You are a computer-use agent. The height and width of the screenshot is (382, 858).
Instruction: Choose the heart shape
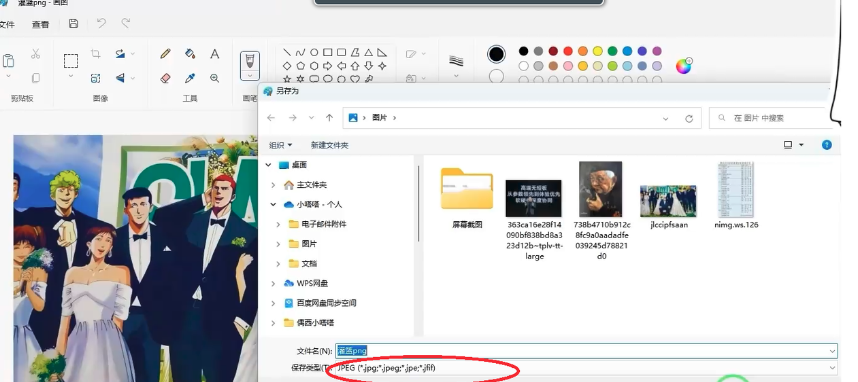355,79
